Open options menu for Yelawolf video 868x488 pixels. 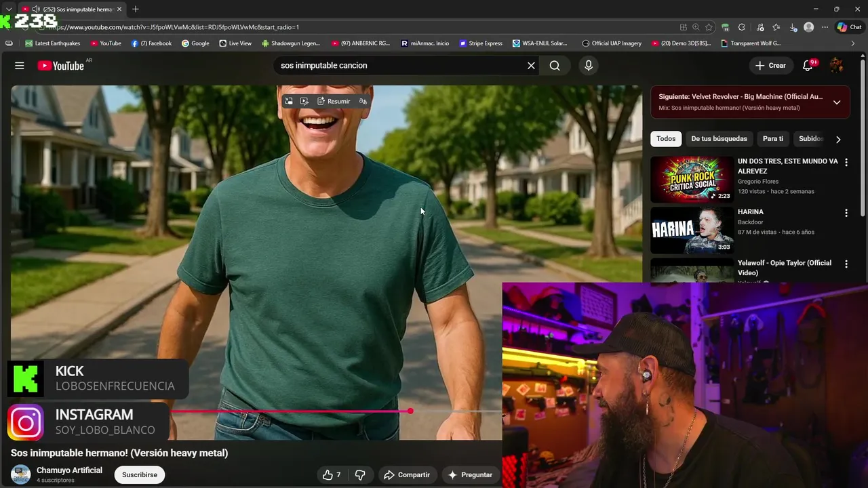pos(846,264)
